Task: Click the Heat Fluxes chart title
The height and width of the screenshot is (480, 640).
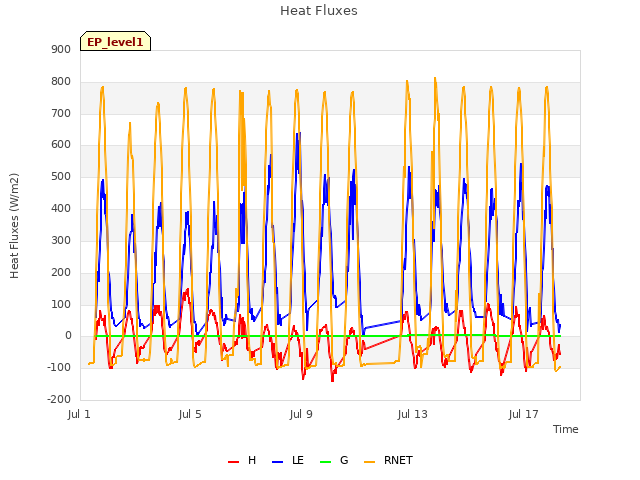Action: click(x=319, y=11)
